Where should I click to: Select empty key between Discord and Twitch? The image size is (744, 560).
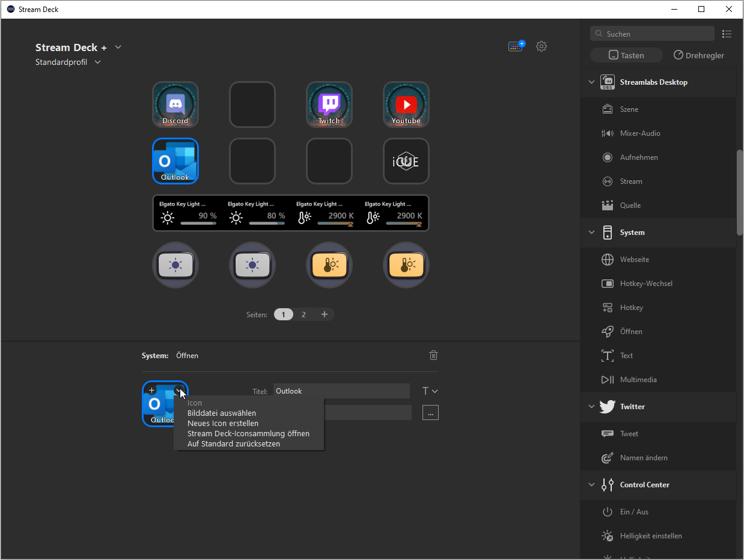pos(252,105)
